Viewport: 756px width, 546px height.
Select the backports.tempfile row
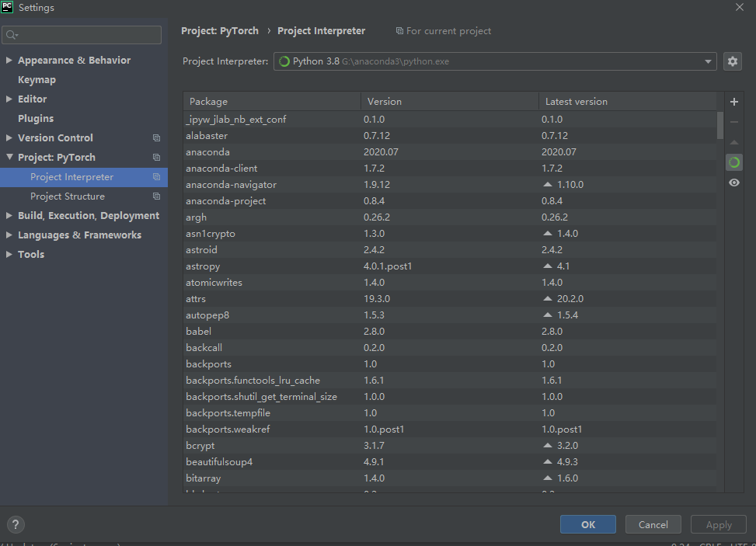pos(450,413)
